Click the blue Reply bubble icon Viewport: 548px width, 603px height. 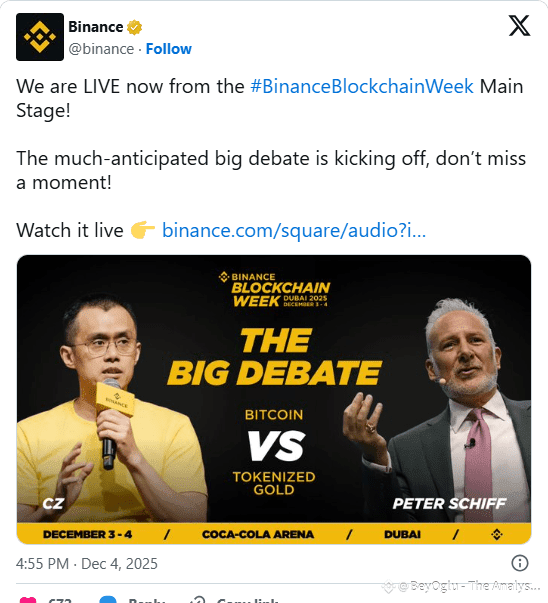108,600
